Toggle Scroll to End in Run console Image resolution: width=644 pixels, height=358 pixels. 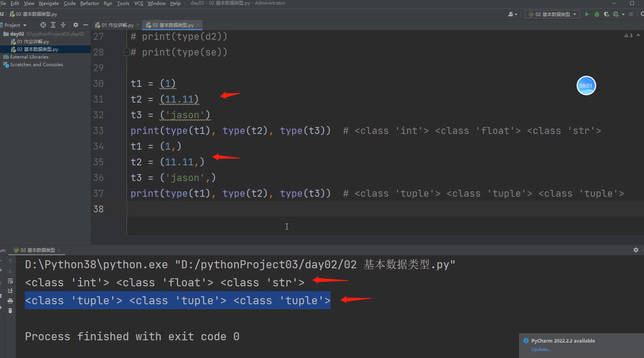[10, 291]
